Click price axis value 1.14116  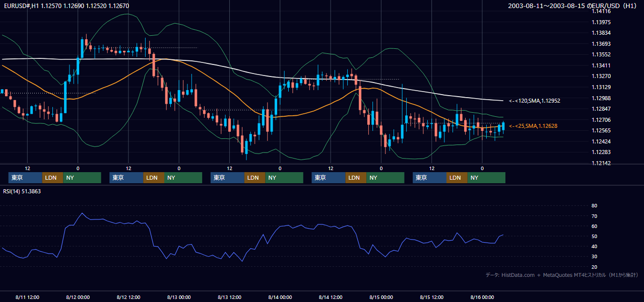(x=601, y=12)
